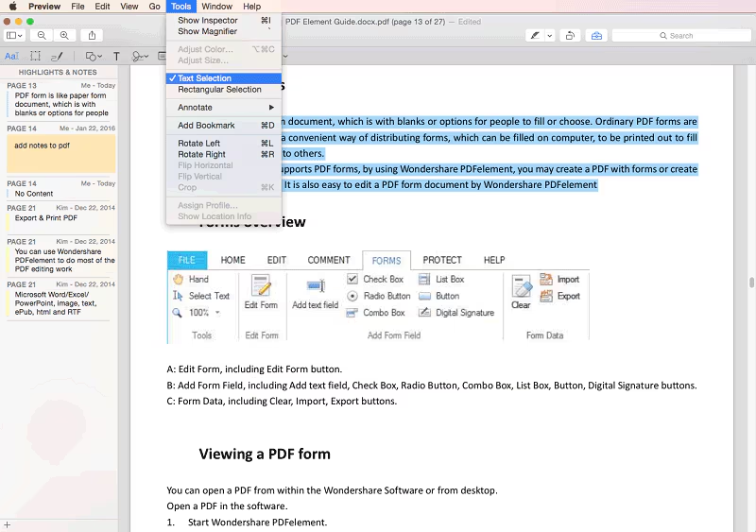The width and height of the screenshot is (756, 532).
Task: Click the Search field in the toolbar
Action: [681, 36]
